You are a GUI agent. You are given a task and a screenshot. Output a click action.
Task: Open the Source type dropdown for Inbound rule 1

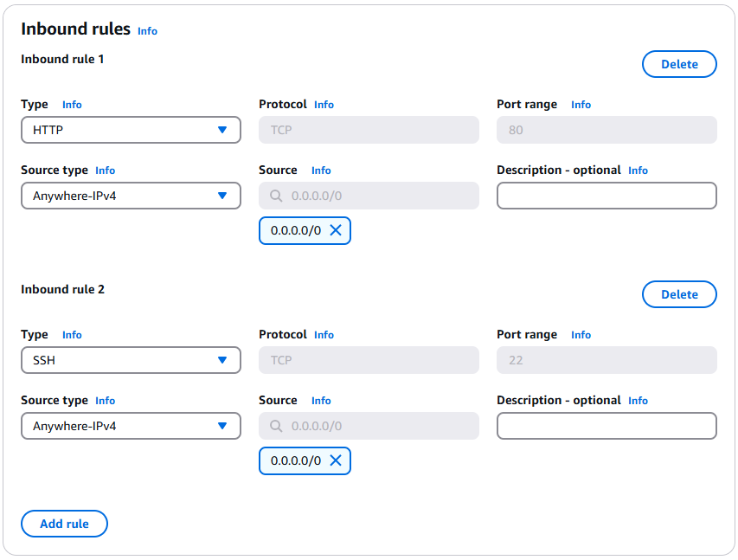tap(131, 196)
